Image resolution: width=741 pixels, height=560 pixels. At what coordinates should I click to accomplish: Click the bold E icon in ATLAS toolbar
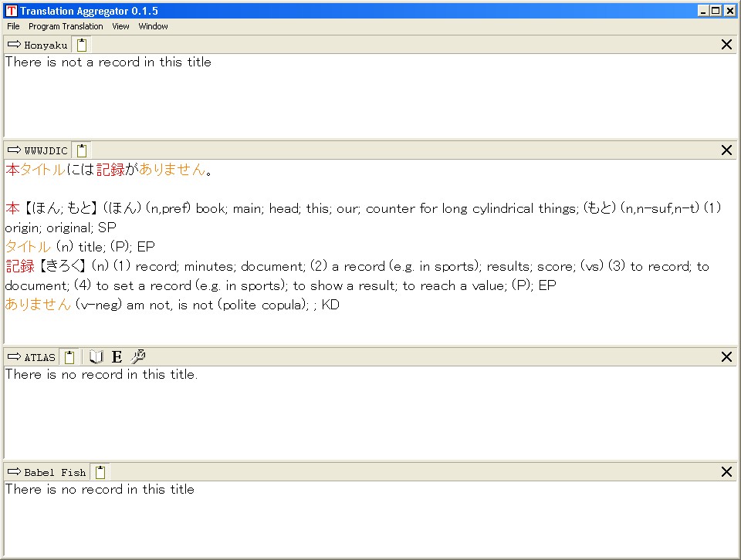pos(117,357)
